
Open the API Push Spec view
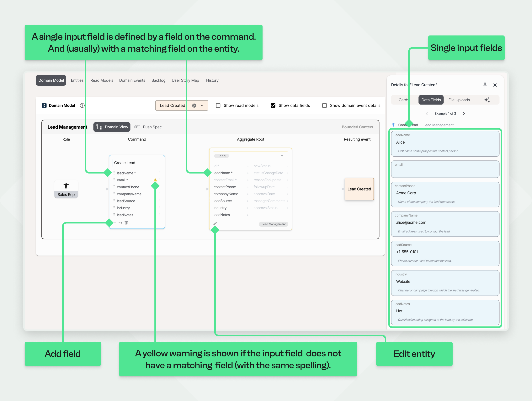[x=148, y=127]
